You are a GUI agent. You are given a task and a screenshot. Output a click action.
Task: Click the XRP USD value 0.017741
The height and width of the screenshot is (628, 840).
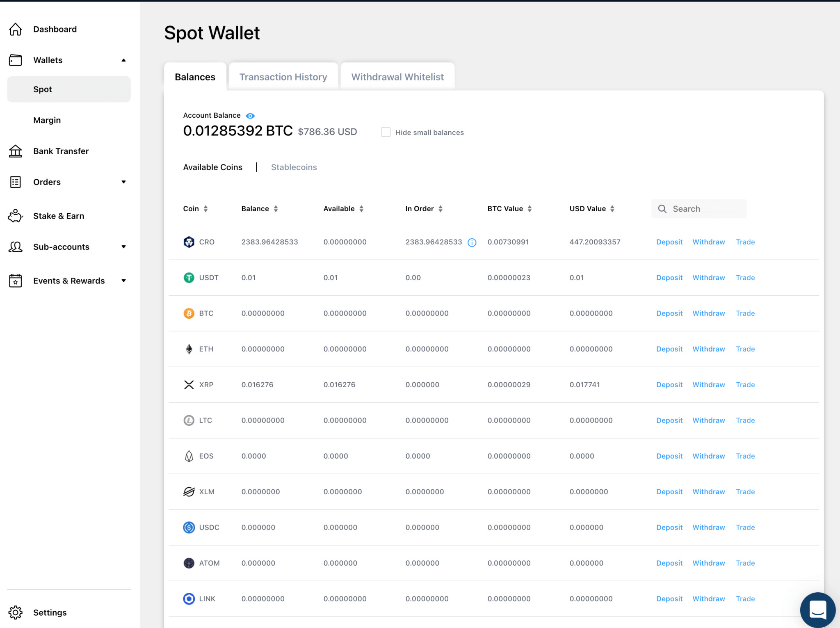[x=584, y=385]
